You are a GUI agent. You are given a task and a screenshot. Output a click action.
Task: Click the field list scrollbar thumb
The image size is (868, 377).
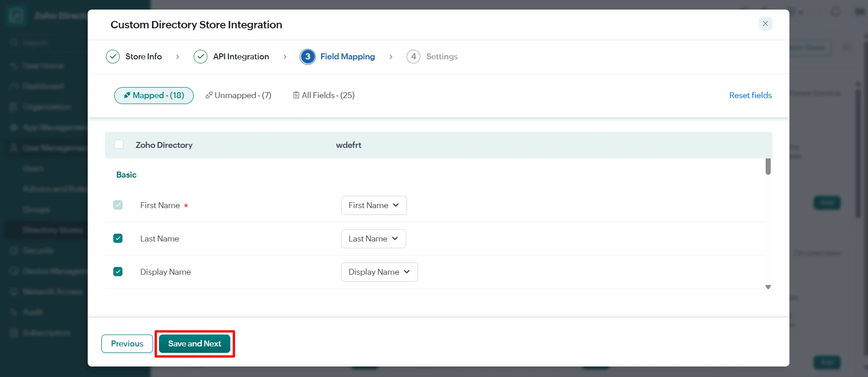(768, 167)
